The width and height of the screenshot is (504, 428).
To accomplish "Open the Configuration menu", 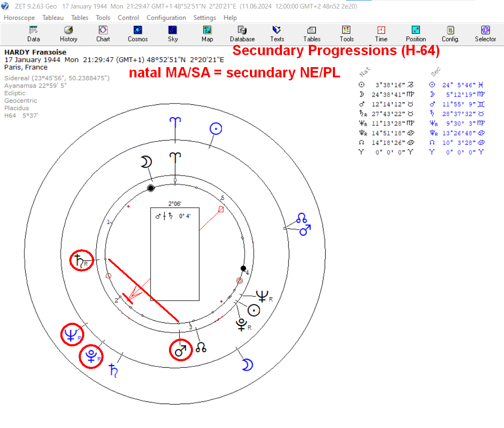I will pos(166,18).
